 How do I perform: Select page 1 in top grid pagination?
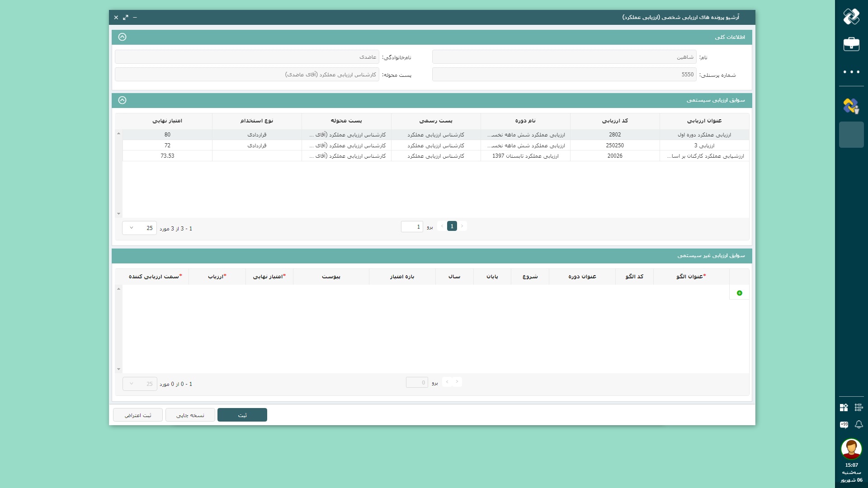pyautogui.click(x=452, y=226)
